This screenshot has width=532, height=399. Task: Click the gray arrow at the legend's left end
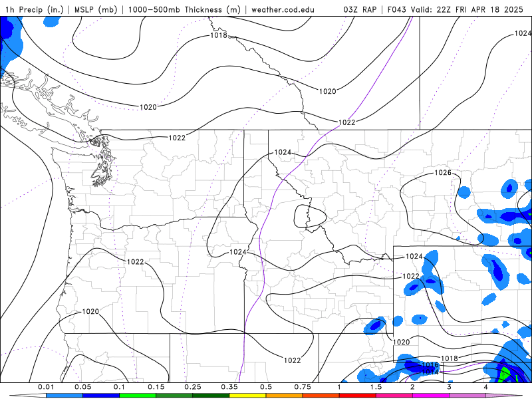click(28, 396)
